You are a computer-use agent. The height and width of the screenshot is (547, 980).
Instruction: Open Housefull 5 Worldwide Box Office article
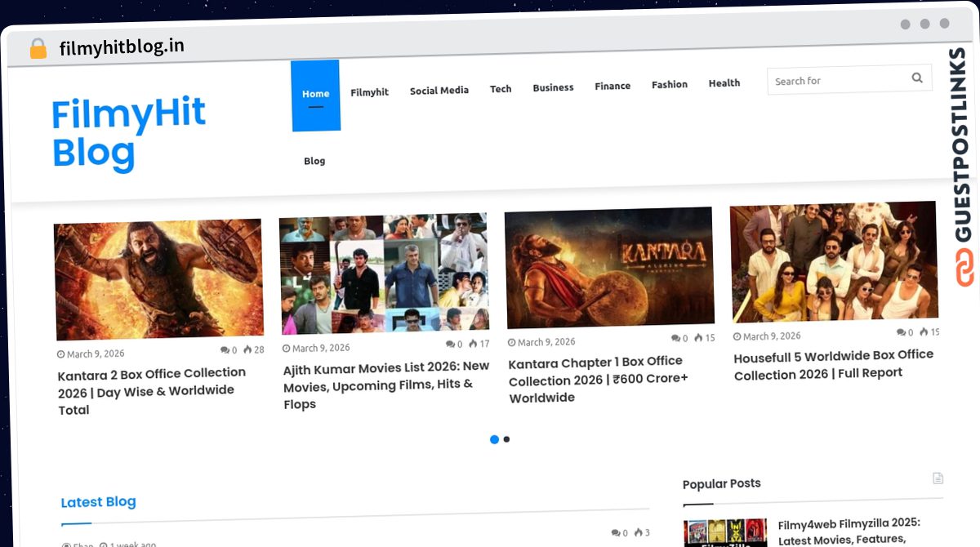834,364
